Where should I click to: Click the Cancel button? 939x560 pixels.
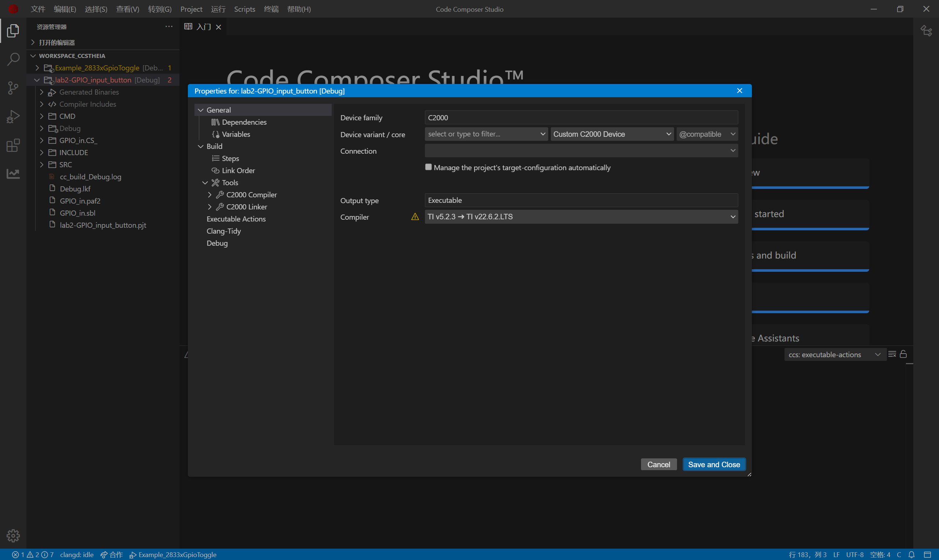coord(658,465)
